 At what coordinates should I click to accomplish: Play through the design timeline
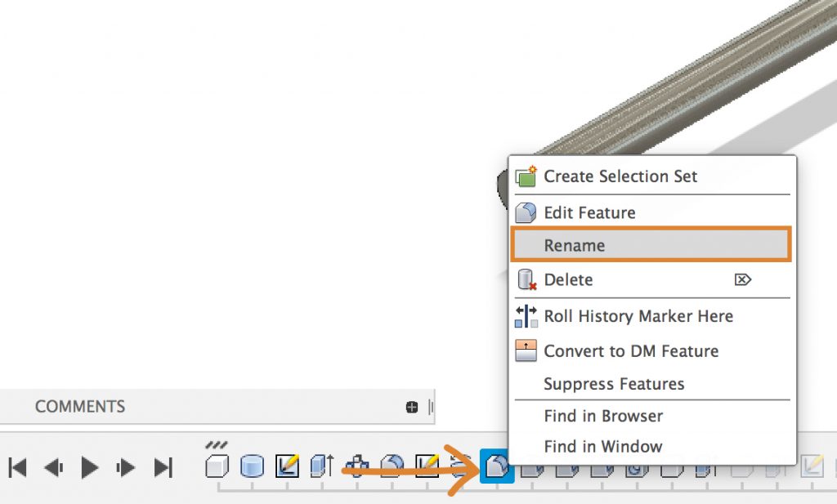(x=89, y=467)
